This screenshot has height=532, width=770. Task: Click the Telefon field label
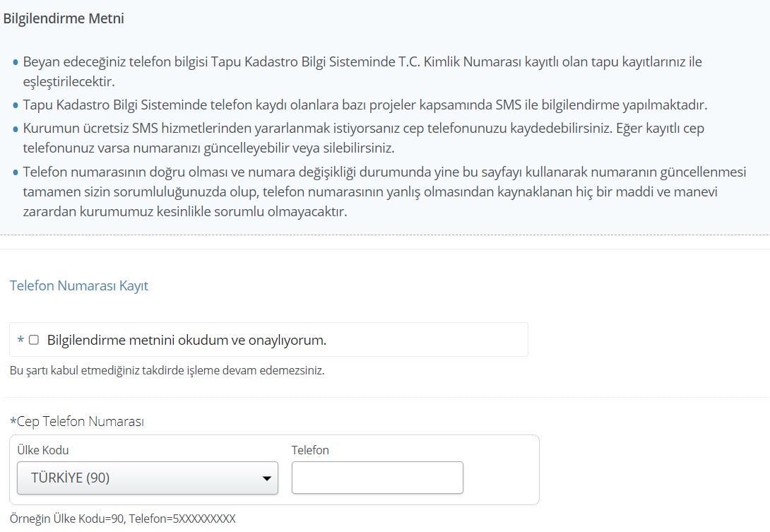click(310, 450)
